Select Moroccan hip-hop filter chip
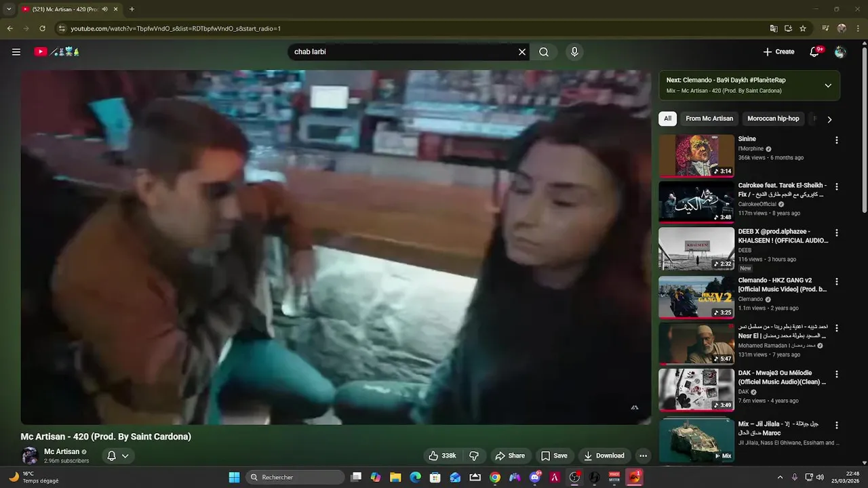Image resolution: width=868 pixels, height=488 pixels. coord(773,119)
